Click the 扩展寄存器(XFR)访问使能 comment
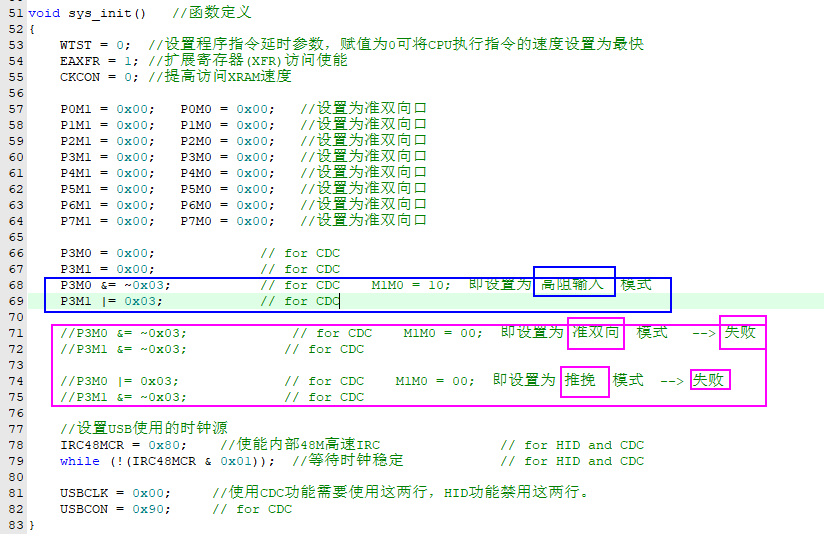 [248, 60]
